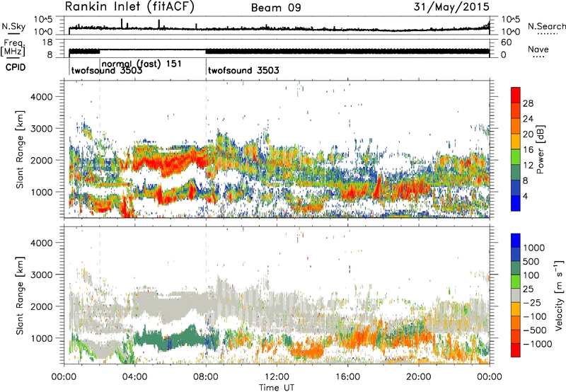Viewport: 566px width, 392px height.
Task: Click the '3000' tick on velocity panel axis
Action: point(42,275)
